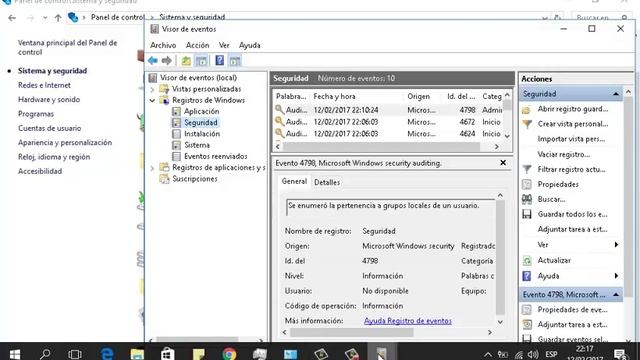Click Vaciar registro action
640x360 pixels.
564,155
